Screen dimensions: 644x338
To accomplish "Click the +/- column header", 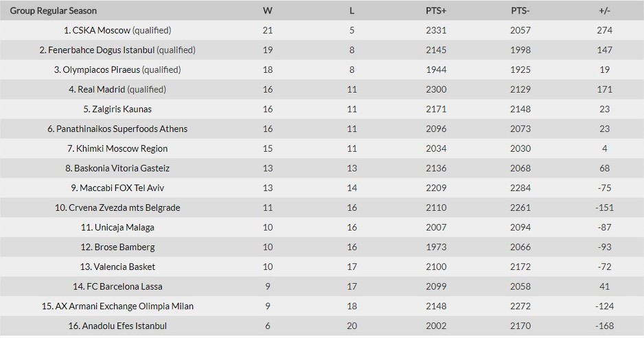I will tap(605, 11).
